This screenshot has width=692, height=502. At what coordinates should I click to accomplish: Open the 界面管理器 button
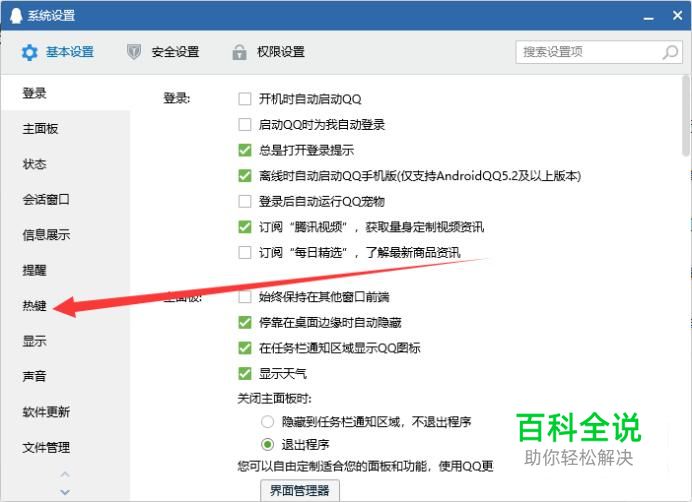(x=300, y=490)
